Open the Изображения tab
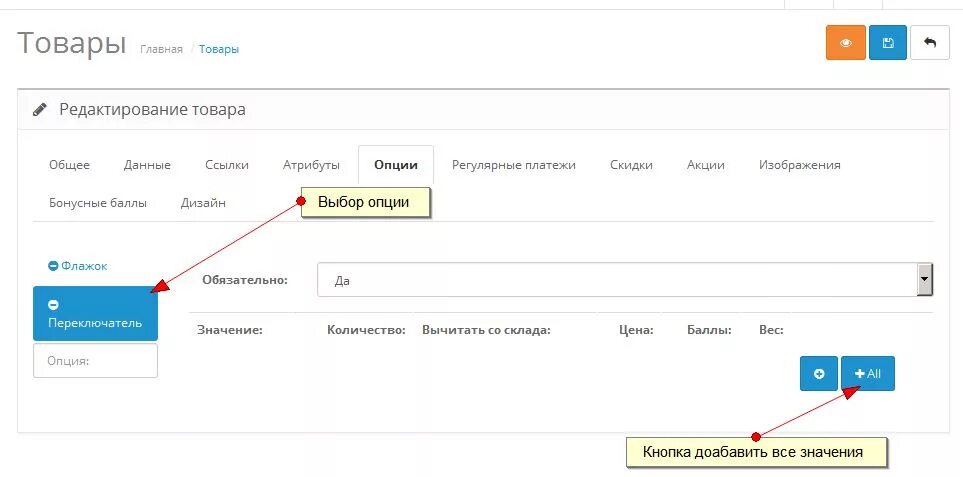Screen dimensions: 963x477 point(799,165)
